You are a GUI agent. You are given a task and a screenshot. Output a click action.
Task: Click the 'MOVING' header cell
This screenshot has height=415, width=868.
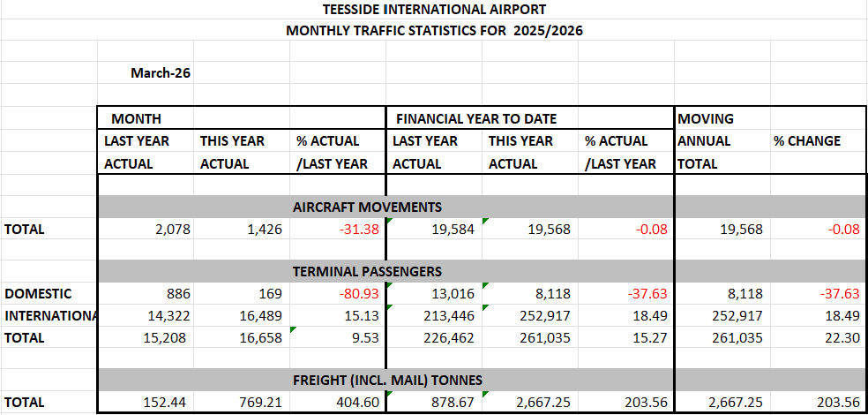point(722,119)
